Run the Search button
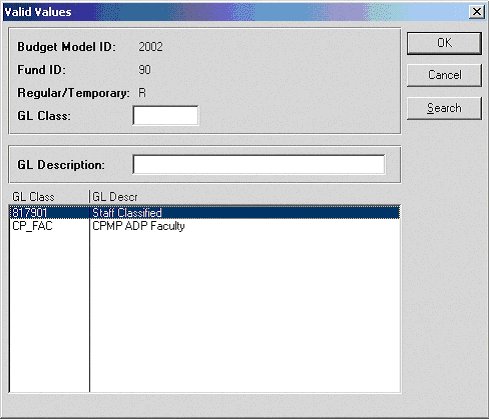 [444, 108]
